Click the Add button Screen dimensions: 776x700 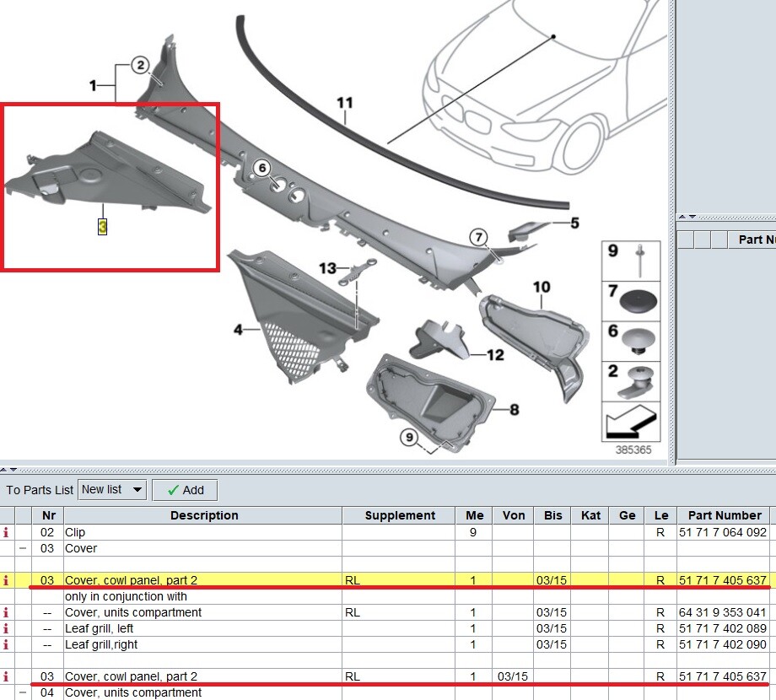(185, 490)
